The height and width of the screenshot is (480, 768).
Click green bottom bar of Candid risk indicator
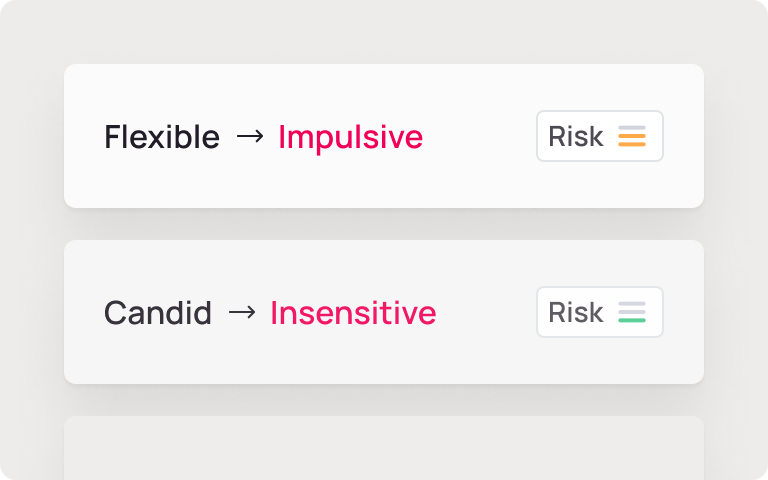631,321
